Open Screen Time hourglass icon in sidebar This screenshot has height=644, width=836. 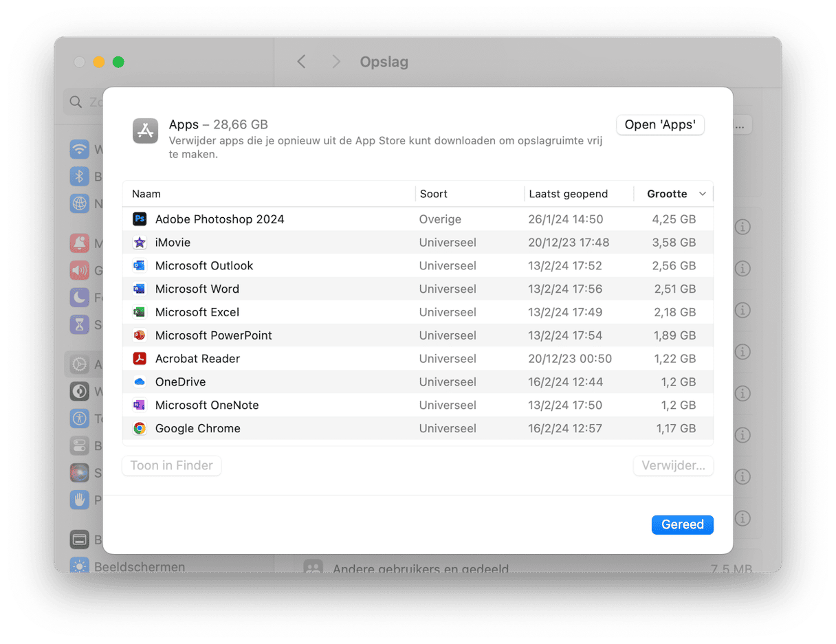pyautogui.click(x=80, y=324)
